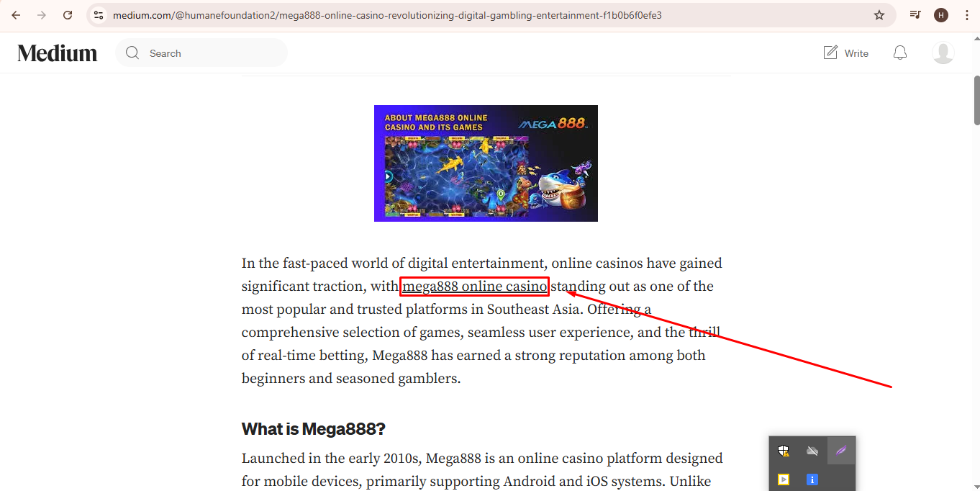The height and width of the screenshot is (491, 980).
Task: Open the media control icon in toolbar
Action: click(915, 15)
